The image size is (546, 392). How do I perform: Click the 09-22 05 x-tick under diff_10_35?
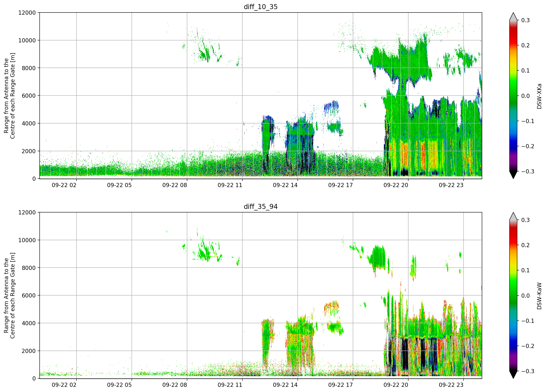click(120, 185)
